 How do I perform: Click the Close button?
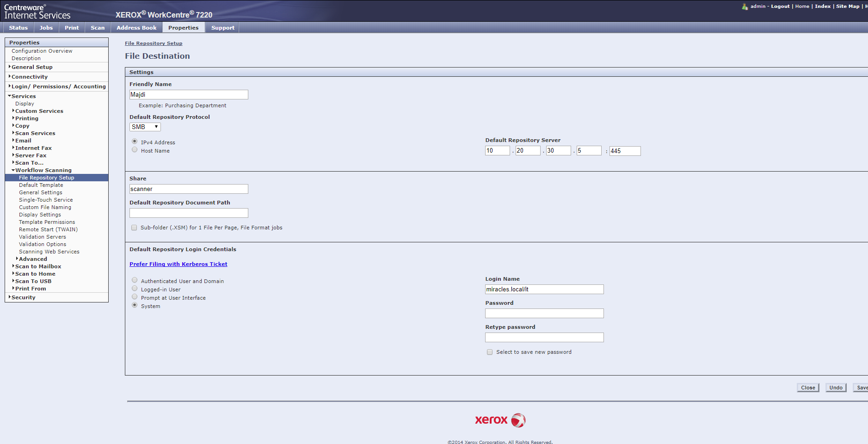pyautogui.click(x=808, y=388)
